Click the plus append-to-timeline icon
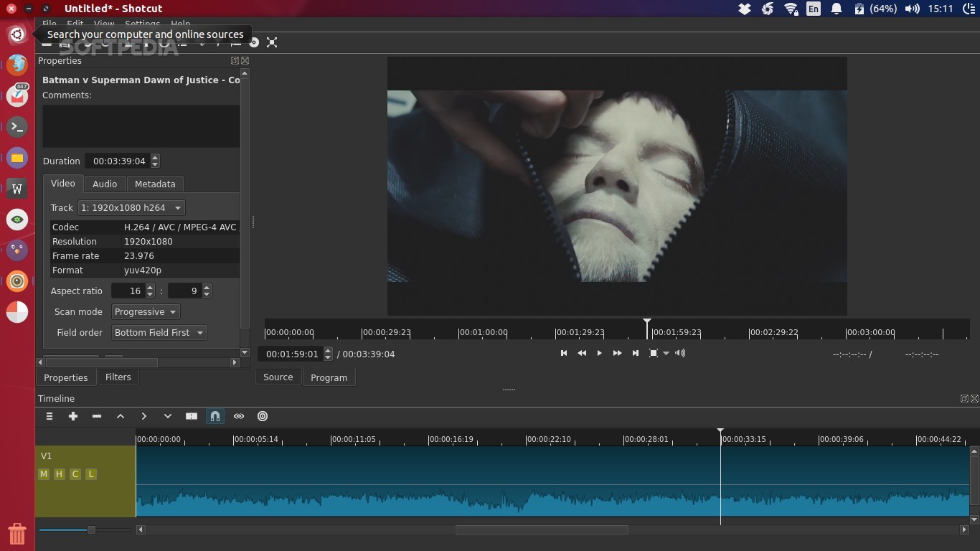 pos(73,416)
